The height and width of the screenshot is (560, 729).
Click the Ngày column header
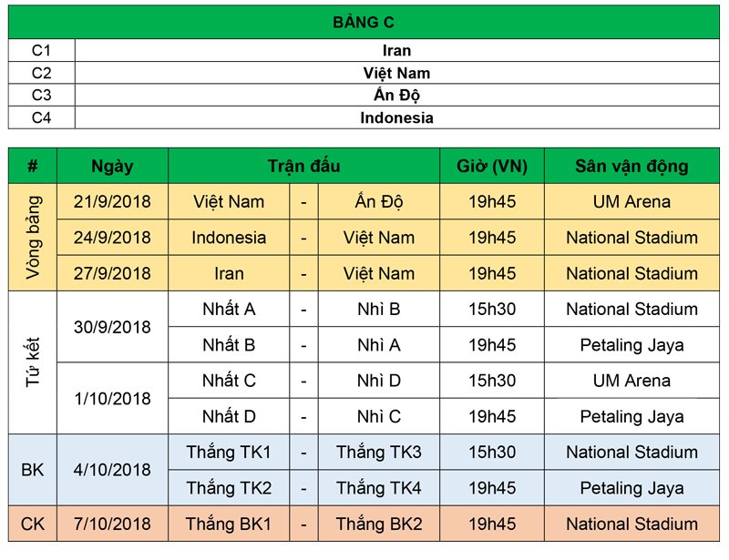point(112,166)
